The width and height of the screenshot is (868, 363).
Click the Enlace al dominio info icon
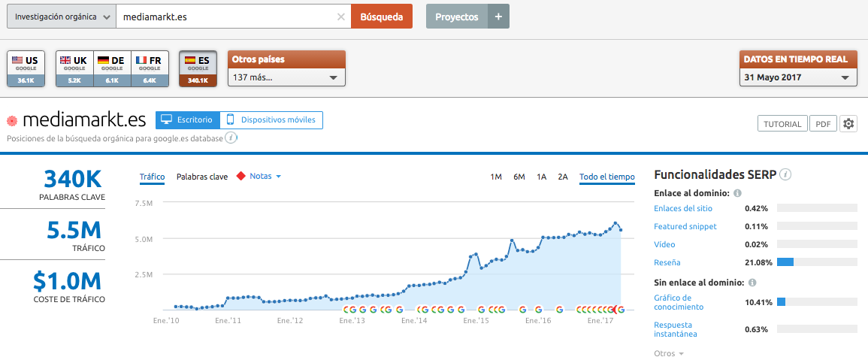pyautogui.click(x=737, y=194)
